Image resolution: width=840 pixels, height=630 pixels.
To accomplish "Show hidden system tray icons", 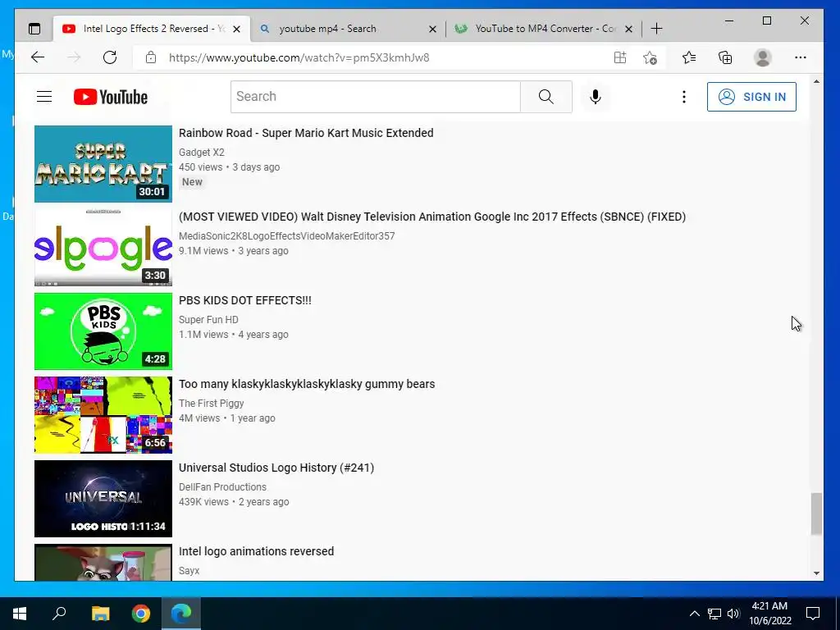I will tap(694, 614).
